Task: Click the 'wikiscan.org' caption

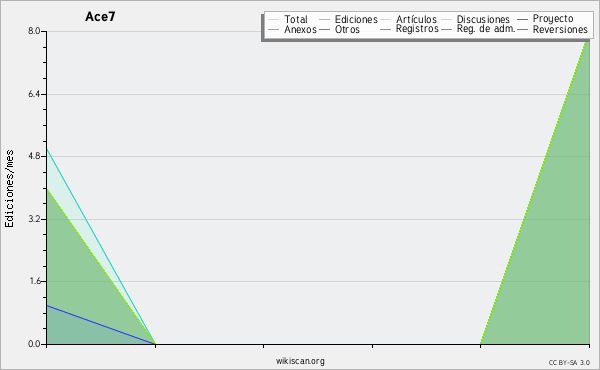Action: (300, 361)
